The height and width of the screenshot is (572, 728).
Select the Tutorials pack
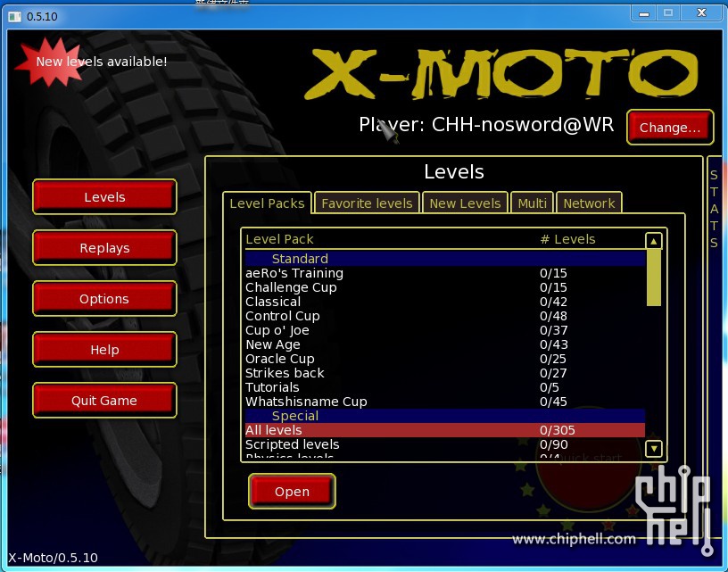coord(445,387)
